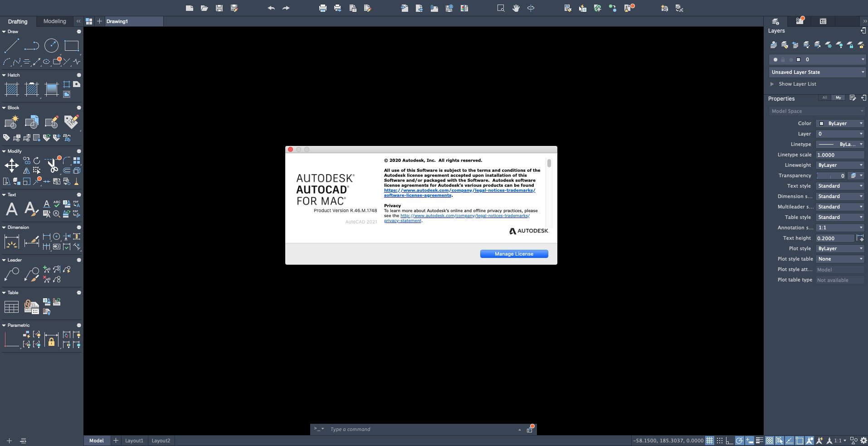
Task: Switch to the Layout1 tab
Action: click(134, 441)
